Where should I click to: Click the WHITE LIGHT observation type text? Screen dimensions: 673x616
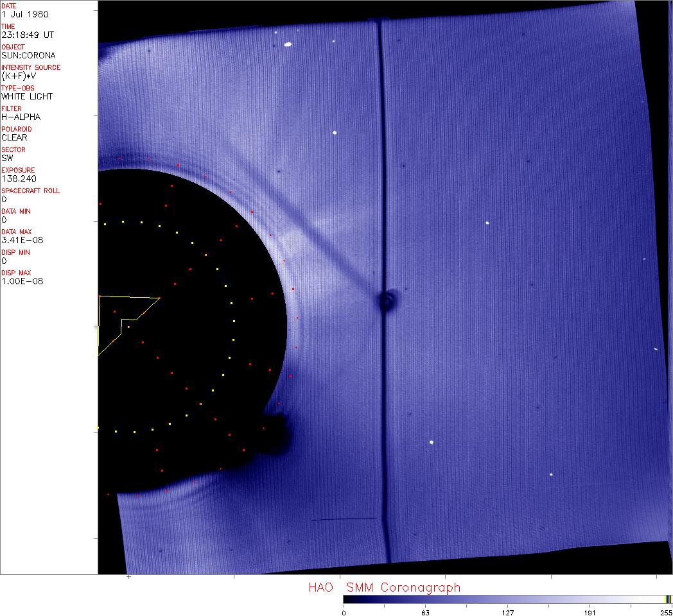(27, 96)
